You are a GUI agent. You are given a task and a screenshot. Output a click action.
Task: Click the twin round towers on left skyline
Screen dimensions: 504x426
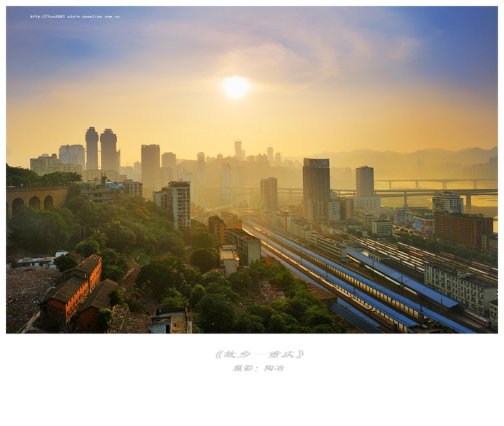(101, 149)
